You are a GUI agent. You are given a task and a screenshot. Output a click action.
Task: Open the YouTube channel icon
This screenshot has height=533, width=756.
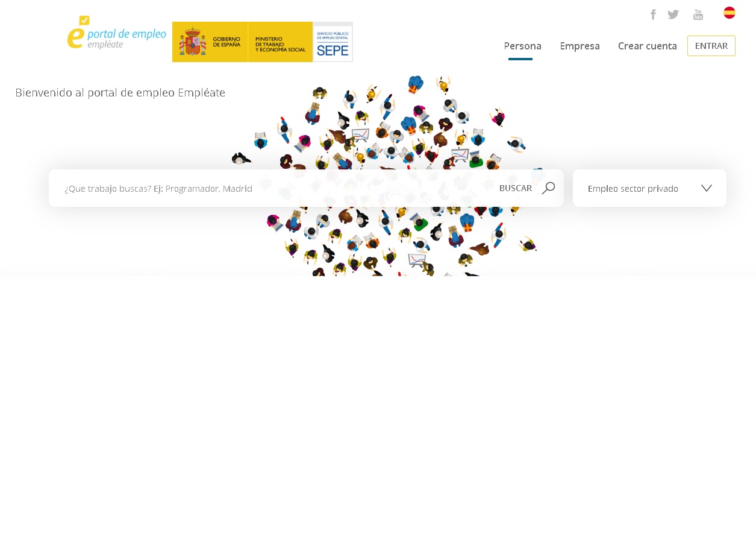pyautogui.click(x=698, y=14)
